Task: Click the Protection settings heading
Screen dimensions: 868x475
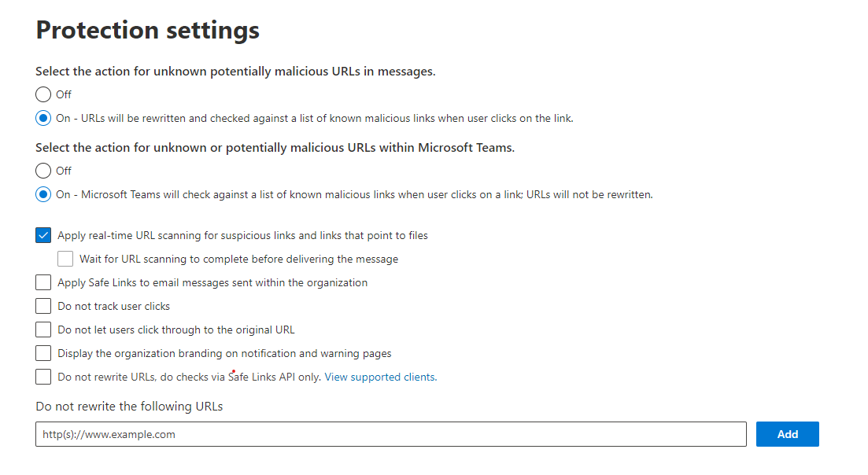Action: [x=147, y=30]
